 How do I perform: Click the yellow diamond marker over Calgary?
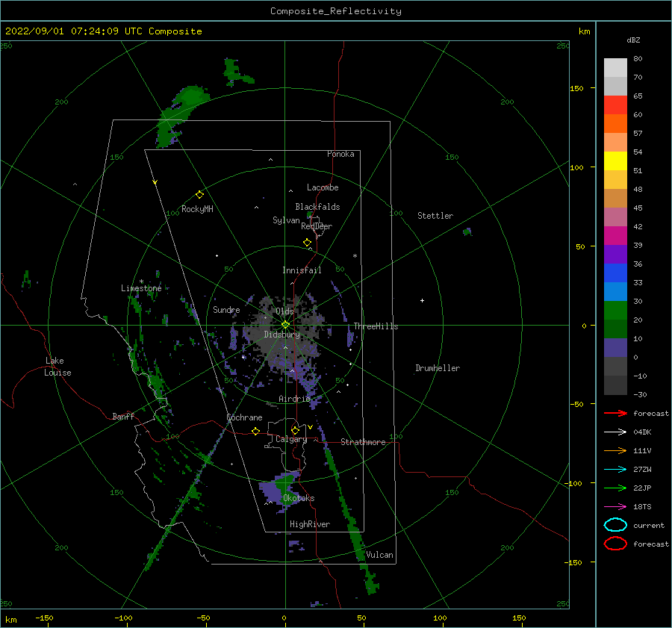point(295,430)
